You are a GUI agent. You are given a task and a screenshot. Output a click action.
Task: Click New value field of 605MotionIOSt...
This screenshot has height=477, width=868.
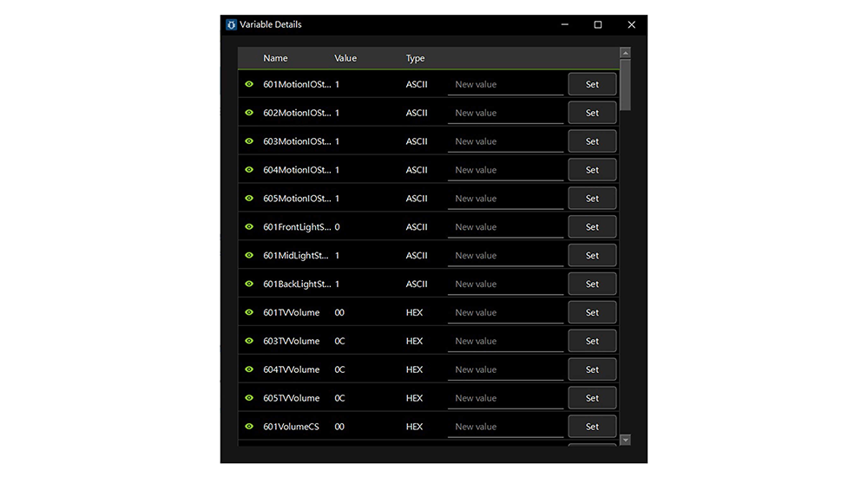pos(505,199)
